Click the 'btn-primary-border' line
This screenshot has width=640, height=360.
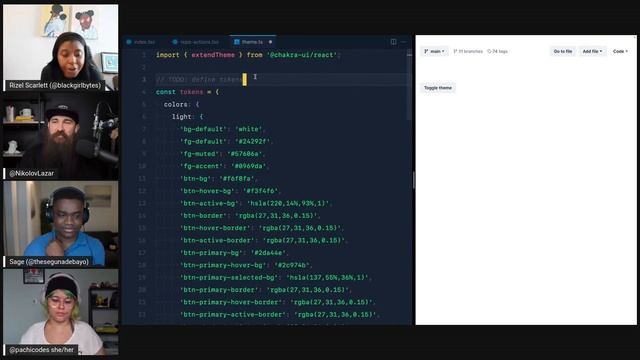click(x=266, y=290)
